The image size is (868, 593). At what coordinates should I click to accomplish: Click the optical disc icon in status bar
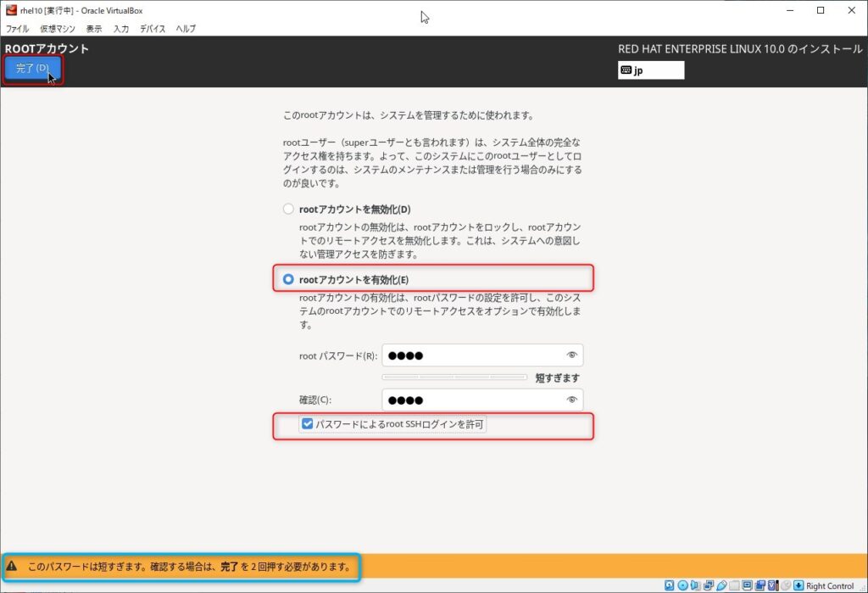point(682,585)
